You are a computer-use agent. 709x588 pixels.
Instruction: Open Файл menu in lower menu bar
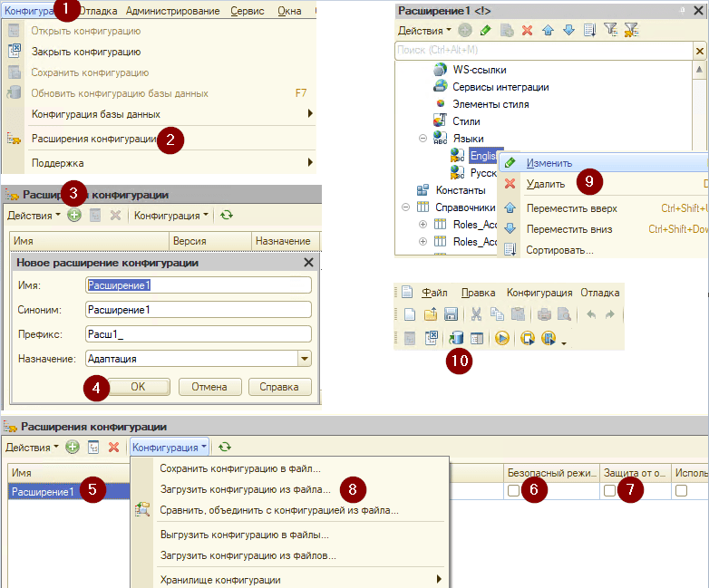pos(434,293)
